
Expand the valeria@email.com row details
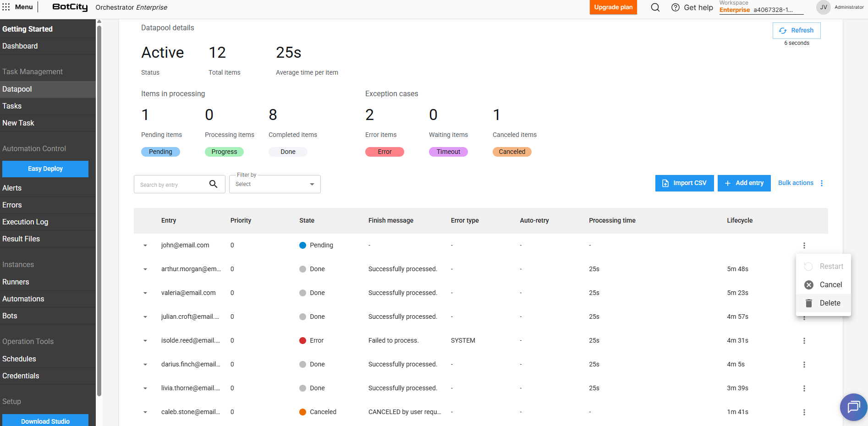pyautogui.click(x=145, y=293)
